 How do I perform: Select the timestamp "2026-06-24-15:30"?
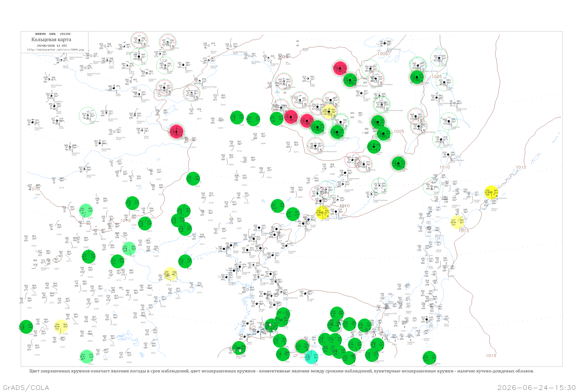(536, 387)
